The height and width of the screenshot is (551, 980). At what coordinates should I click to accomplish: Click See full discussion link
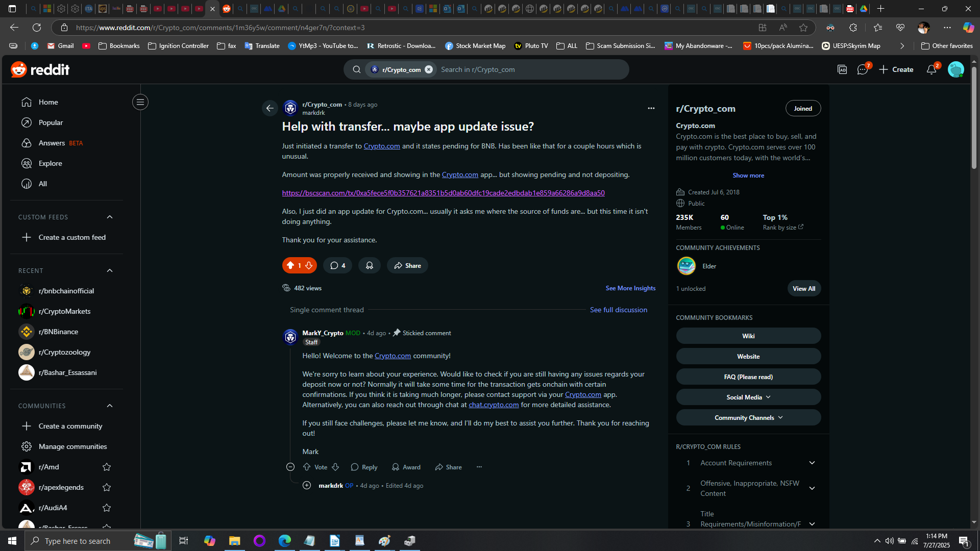point(618,310)
